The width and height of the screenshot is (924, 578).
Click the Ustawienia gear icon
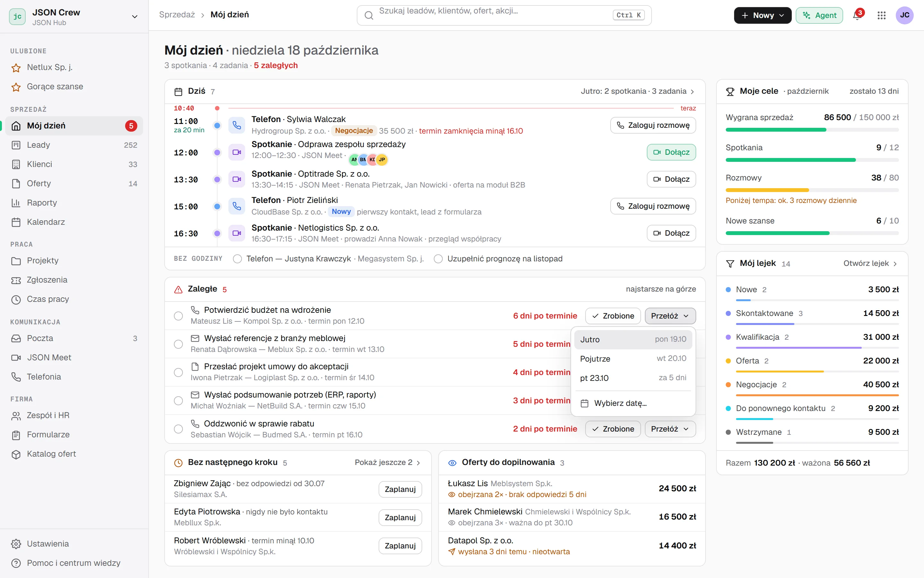coord(16,544)
